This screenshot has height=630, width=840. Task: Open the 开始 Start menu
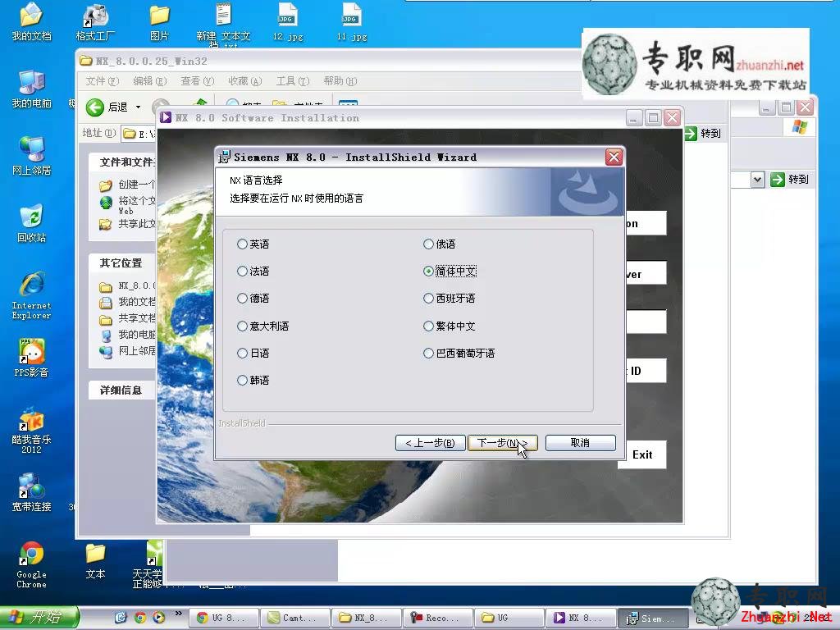39,617
